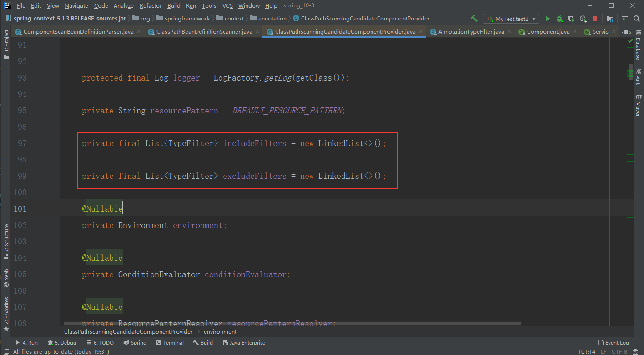644x355 pixels.
Task: Toggle the Web side panel
Action: [x=6, y=278]
